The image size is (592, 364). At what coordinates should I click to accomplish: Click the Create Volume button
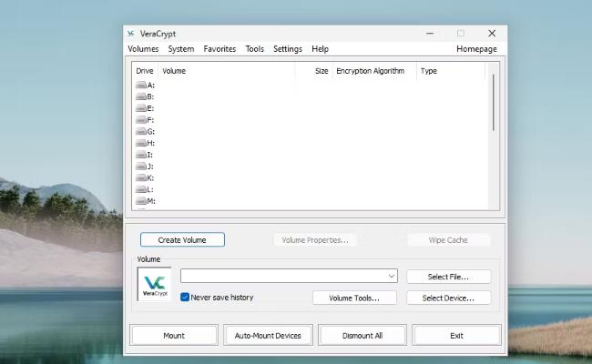pyautogui.click(x=182, y=240)
